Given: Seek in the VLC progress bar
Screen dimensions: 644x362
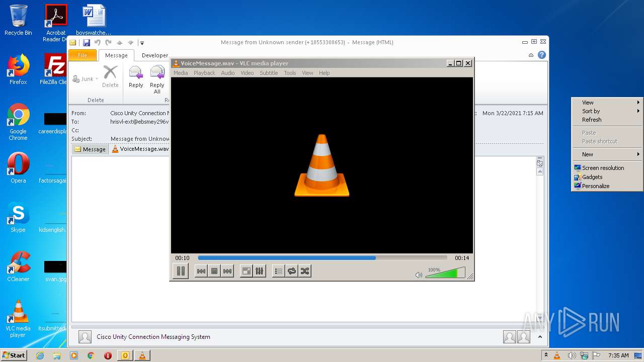Looking at the screenshot, I should coord(323,258).
